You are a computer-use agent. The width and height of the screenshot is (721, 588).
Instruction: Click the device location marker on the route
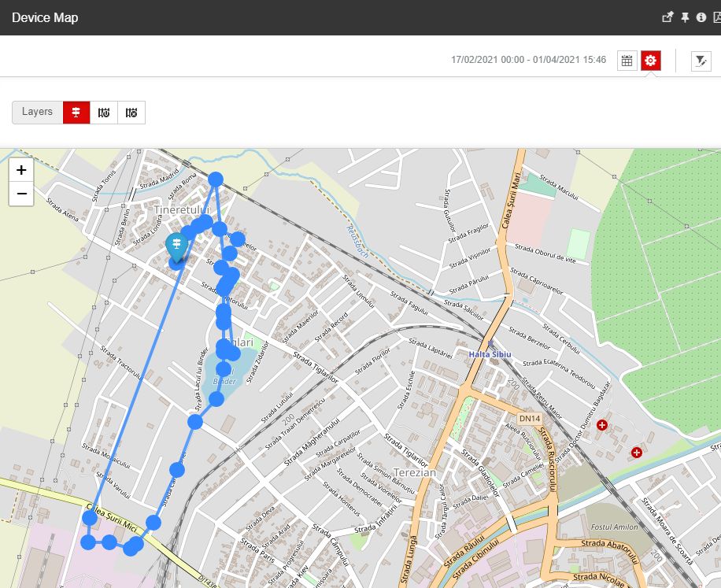coord(176,244)
